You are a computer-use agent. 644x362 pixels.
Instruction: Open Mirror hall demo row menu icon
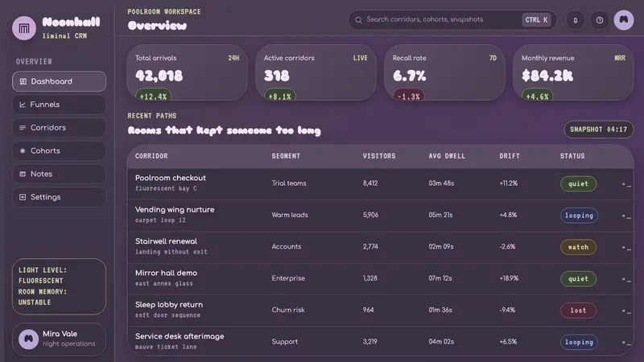point(626,279)
